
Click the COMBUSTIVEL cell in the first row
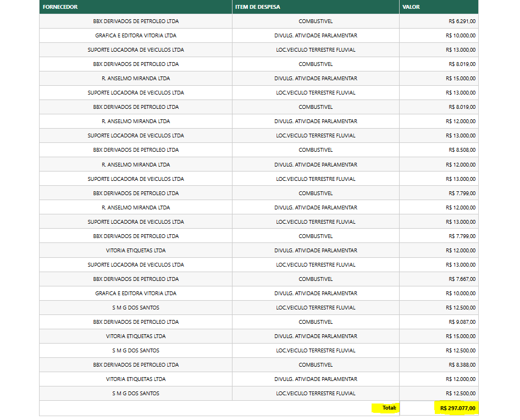point(316,21)
